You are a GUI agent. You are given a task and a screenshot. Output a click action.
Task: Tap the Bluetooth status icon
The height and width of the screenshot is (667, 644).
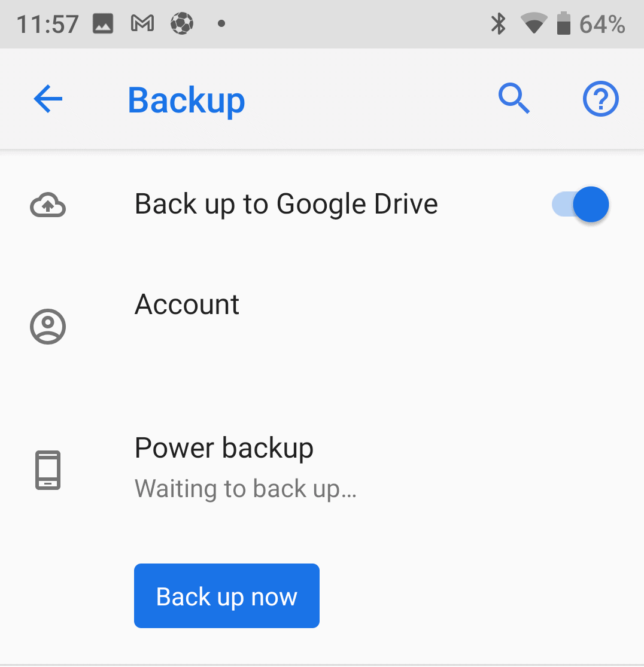[x=499, y=24]
